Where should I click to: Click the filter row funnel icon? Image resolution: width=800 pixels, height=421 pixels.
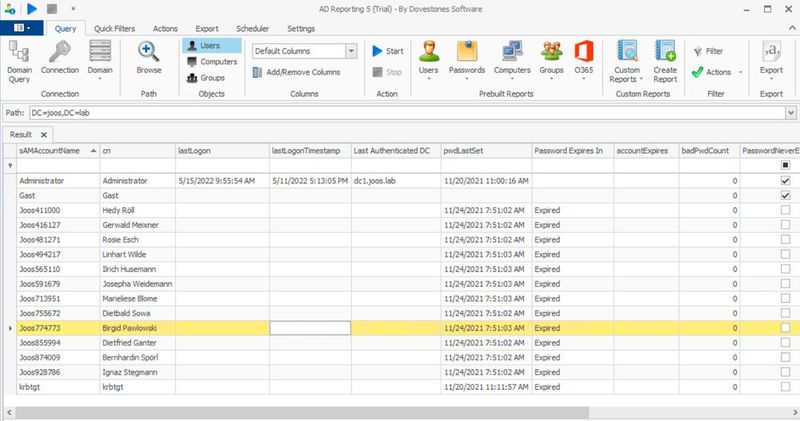(x=10, y=165)
